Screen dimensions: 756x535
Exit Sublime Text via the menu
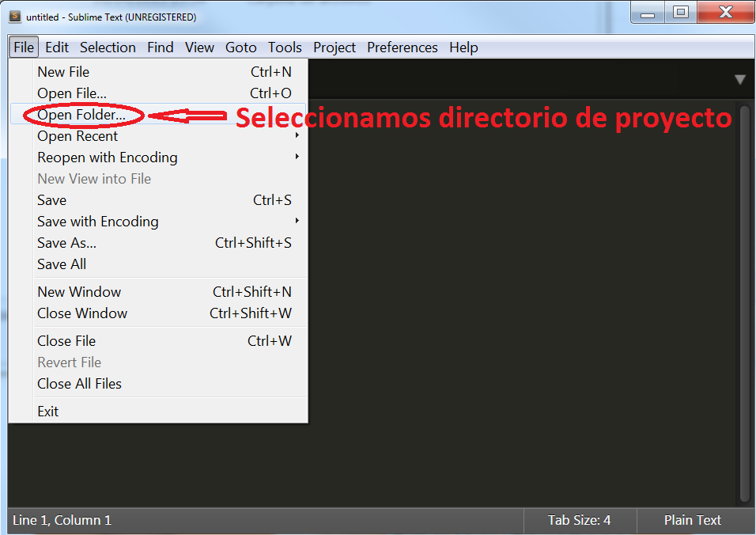(x=48, y=411)
